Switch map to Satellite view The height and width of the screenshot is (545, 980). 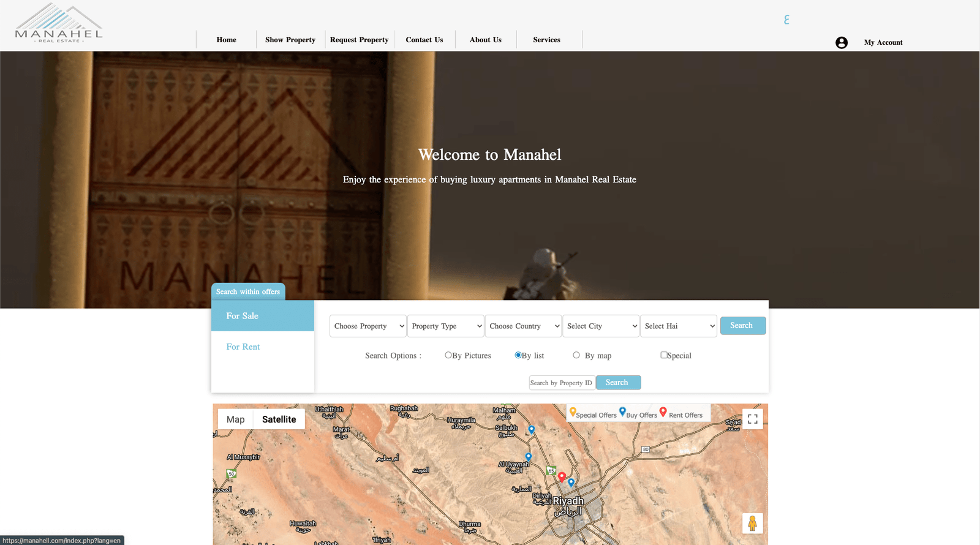(x=279, y=419)
